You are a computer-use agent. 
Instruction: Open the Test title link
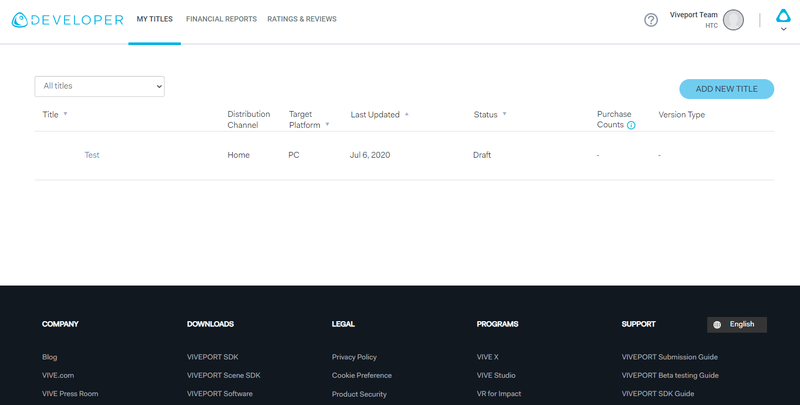[x=92, y=155]
